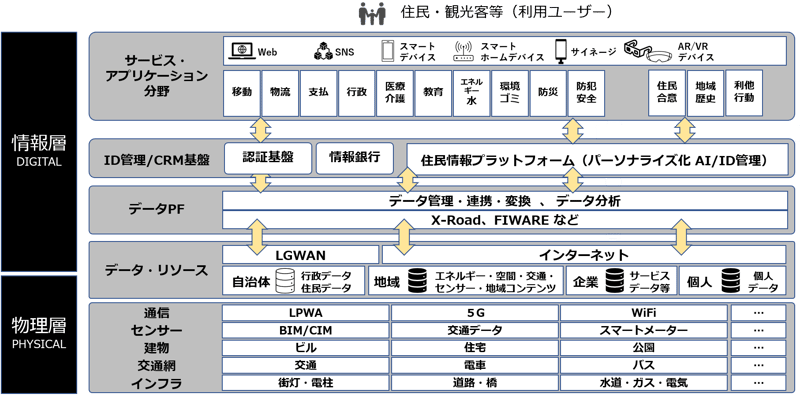Click the インターネット box

(x=584, y=255)
